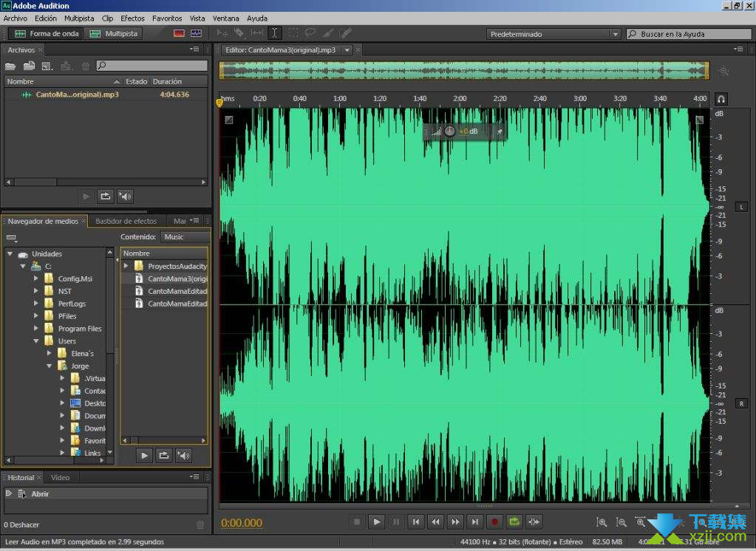This screenshot has height=551, width=756.
Task: Click the trash icon in Archivos panel
Action: click(85, 66)
